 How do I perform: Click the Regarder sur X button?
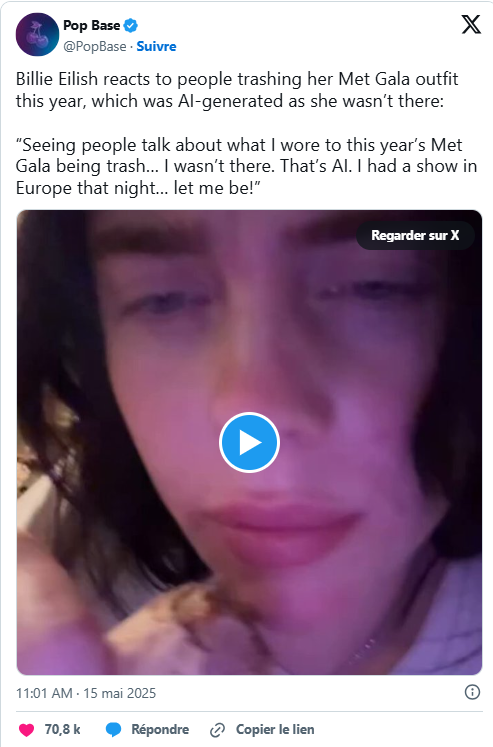pyautogui.click(x=415, y=235)
